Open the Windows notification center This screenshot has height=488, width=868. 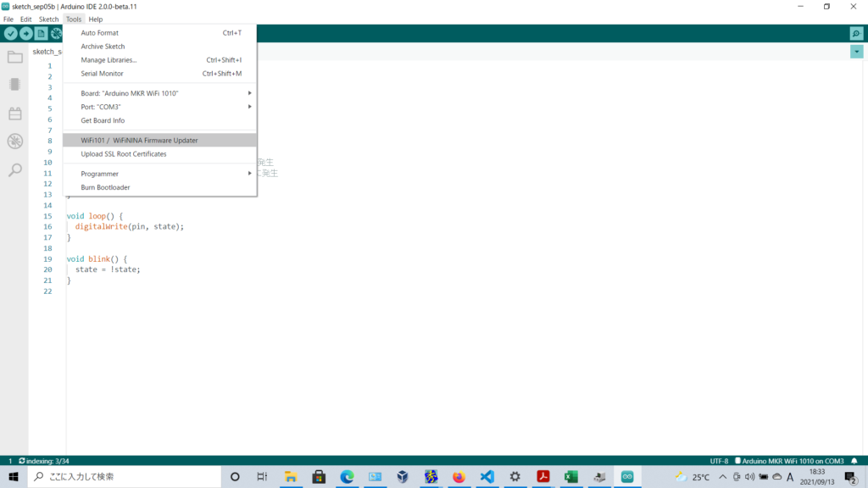851,476
